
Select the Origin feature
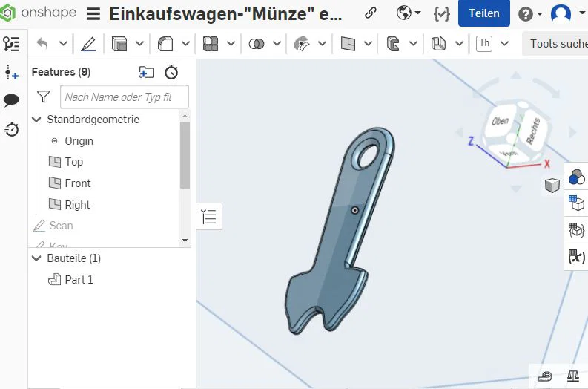click(79, 141)
